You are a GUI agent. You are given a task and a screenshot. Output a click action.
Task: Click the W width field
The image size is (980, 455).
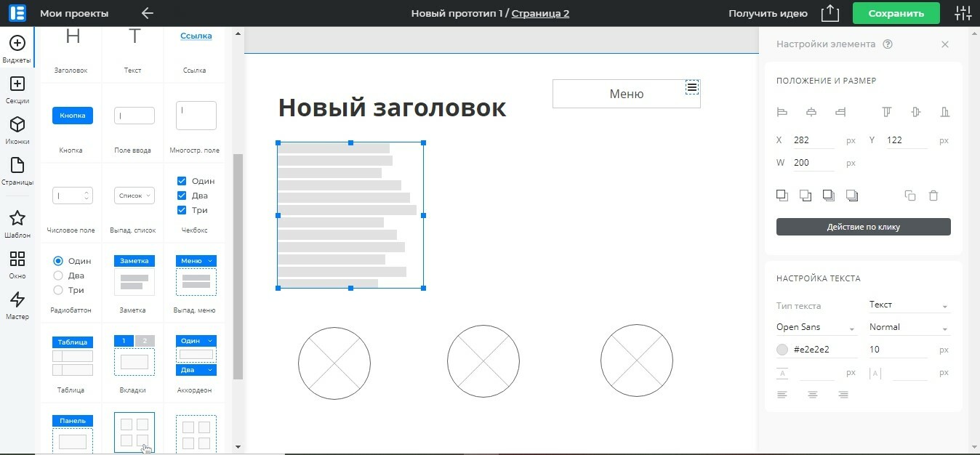[813, 163]
